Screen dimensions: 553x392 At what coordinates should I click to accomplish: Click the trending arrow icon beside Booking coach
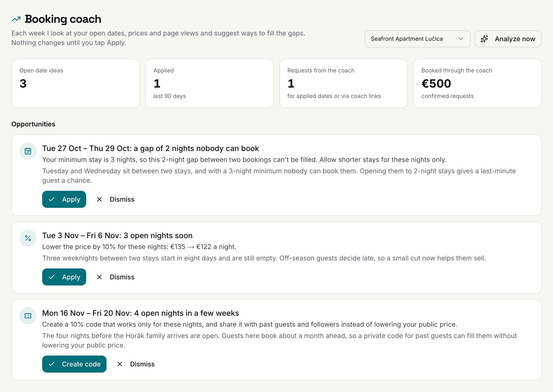(x=16, y=19)
